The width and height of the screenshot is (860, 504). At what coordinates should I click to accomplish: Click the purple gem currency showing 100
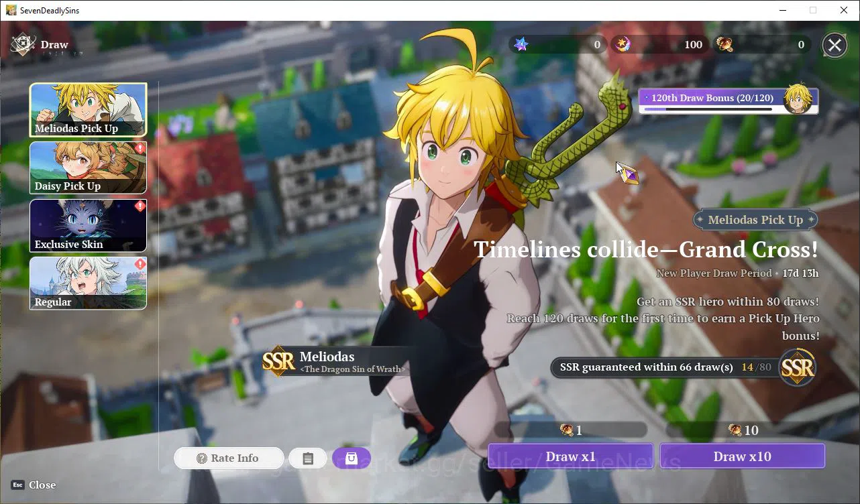click(623, 44)
